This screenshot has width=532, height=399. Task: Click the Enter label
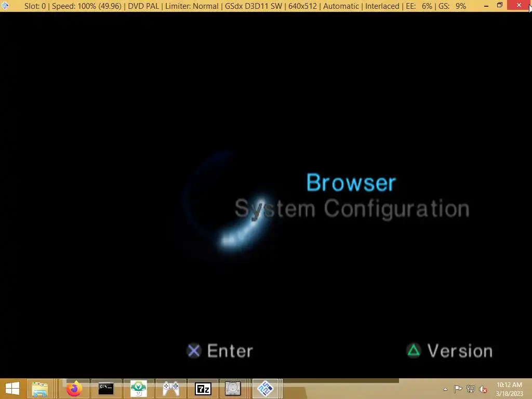230,351
